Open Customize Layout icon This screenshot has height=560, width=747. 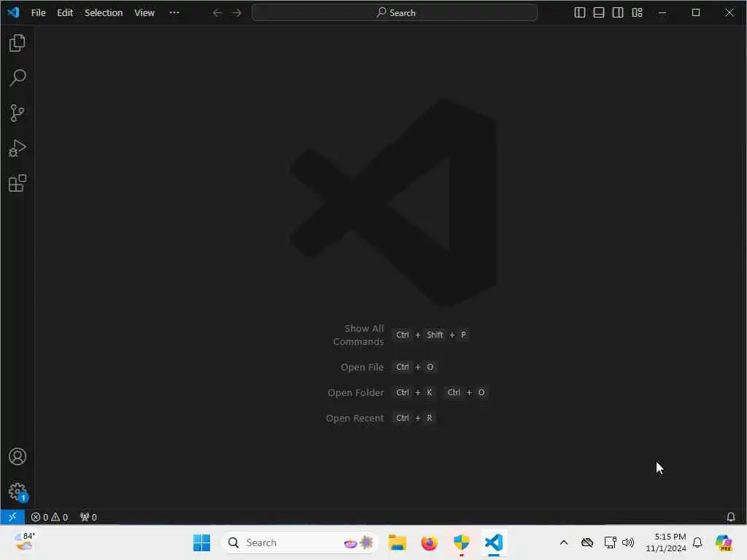tap(637, 13)
